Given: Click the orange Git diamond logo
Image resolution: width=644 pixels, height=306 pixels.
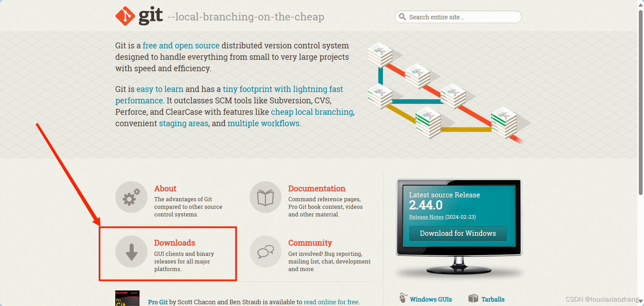Looking at the screenshot, I should coord(125,16).
